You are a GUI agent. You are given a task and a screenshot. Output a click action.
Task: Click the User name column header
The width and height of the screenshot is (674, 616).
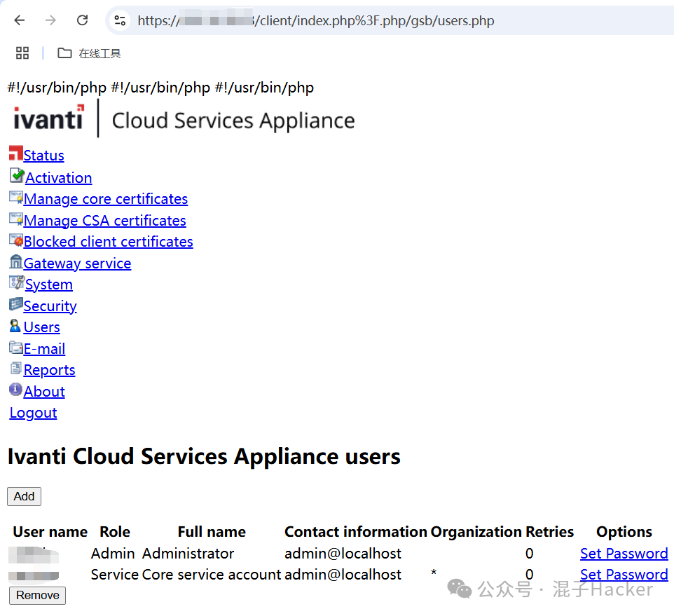[x=50, y=532]
